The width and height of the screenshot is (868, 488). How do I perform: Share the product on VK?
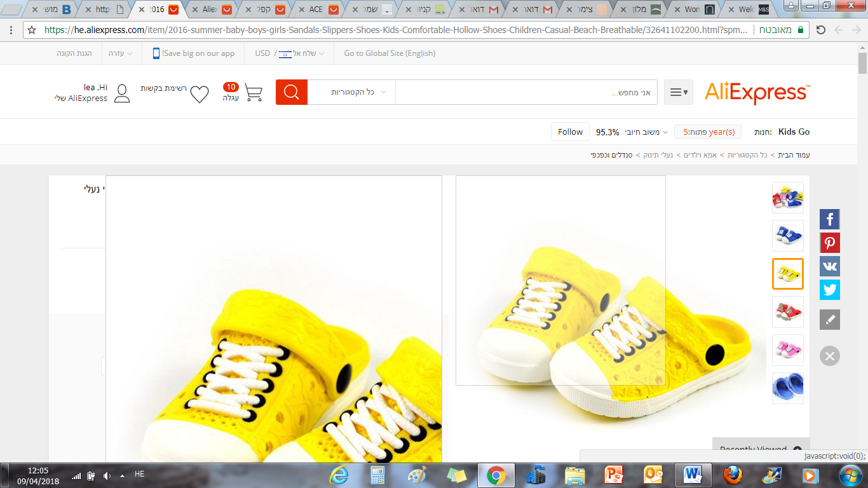[x=830, y=266]
